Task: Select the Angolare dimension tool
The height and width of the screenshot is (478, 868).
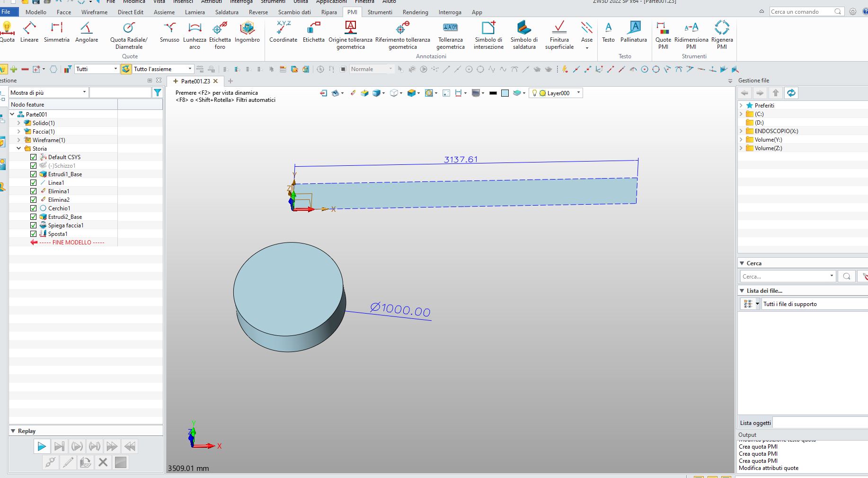Action: (x=86, y=32)
